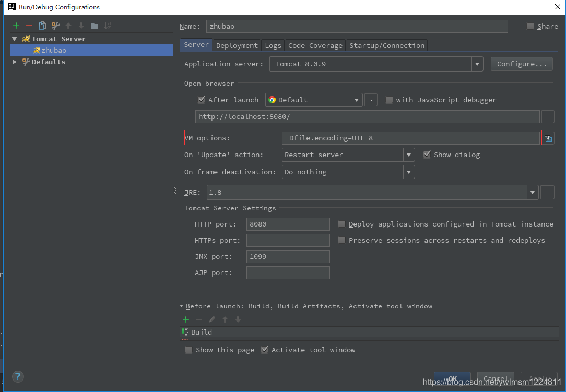The image size is (566, 392).
Task: Remove Before launch task minus icon
Action: tap(199, 319)
